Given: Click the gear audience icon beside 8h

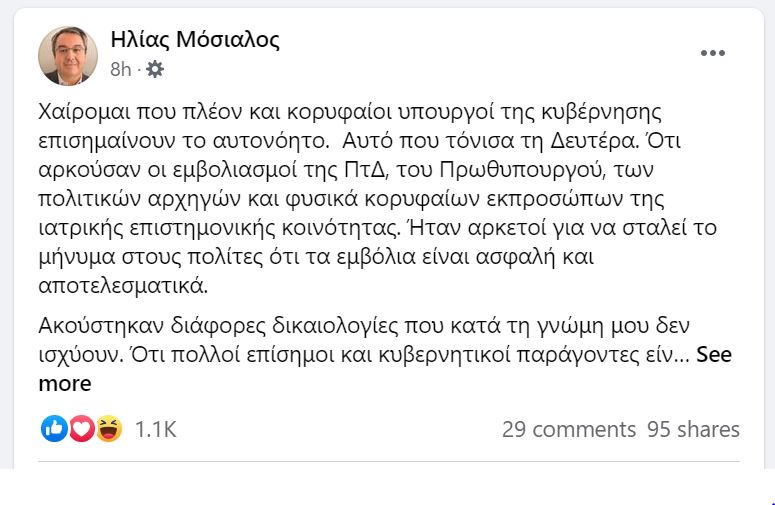Looking at the screenshot, I should [155, 69].
